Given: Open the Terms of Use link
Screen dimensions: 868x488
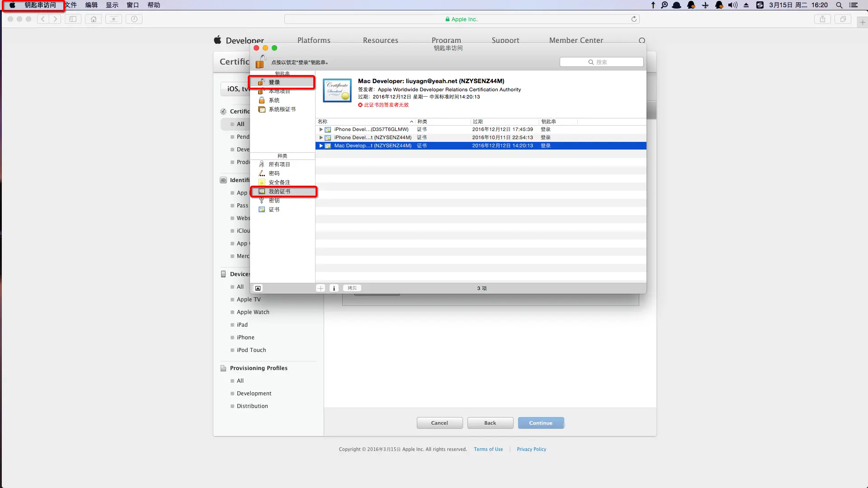Looking at the screenshot, I should tap(488, 449).
